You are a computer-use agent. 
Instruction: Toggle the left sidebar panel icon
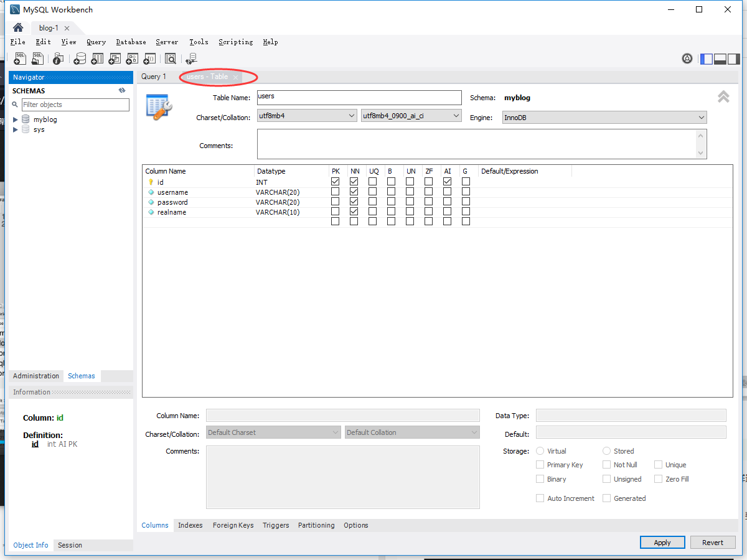(x=707, y=59)
